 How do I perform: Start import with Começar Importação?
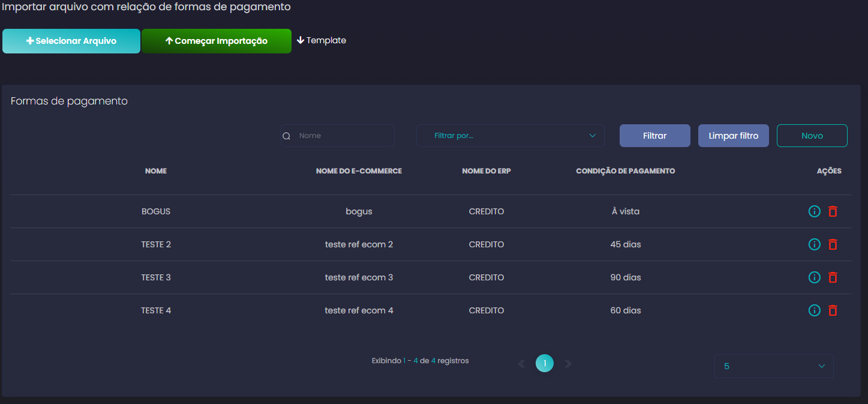pyautogui.click(x=217, y=41)
